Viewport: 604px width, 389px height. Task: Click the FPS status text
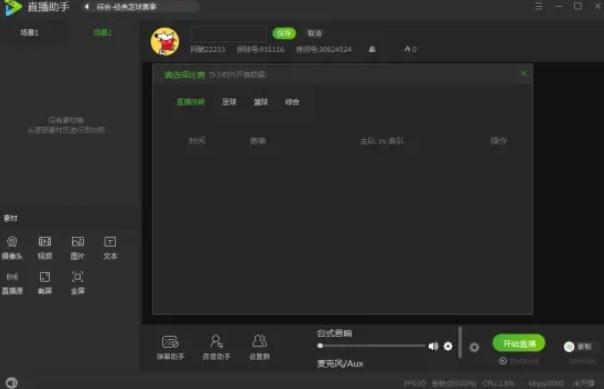415,383
